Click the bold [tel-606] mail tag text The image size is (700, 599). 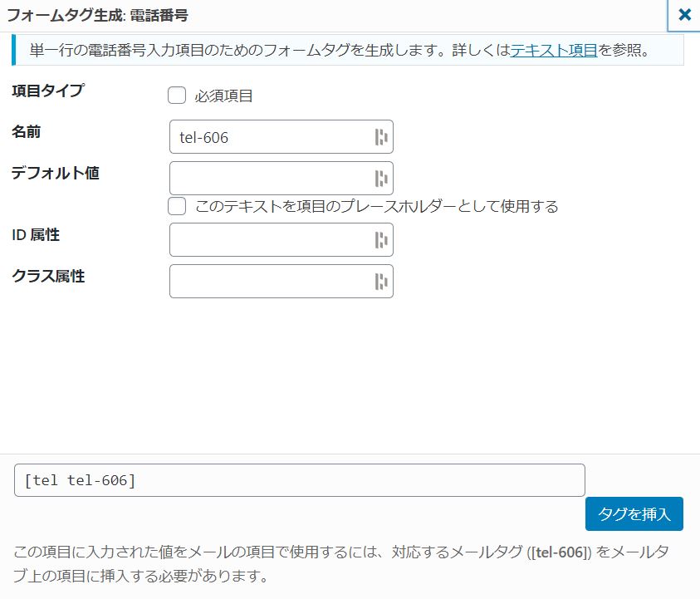coord(560,552)
